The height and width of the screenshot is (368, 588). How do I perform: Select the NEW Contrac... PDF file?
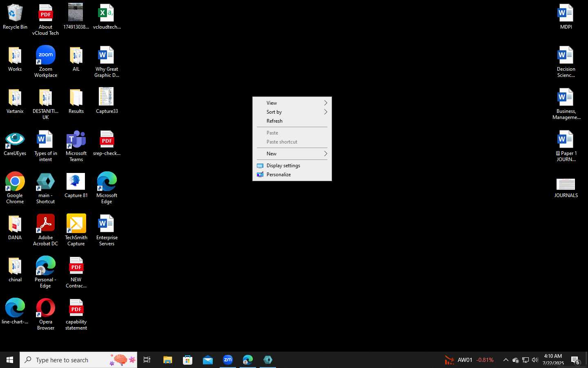coord(76,272)
